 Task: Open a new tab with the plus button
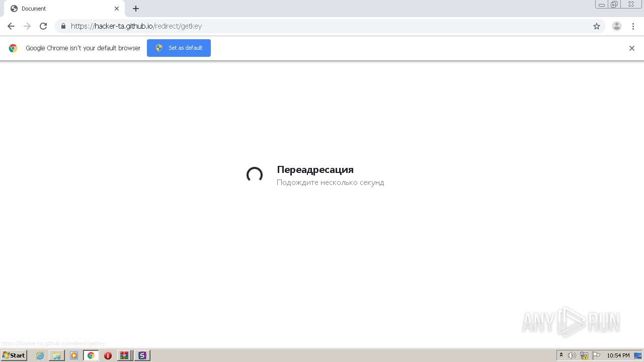136,9
